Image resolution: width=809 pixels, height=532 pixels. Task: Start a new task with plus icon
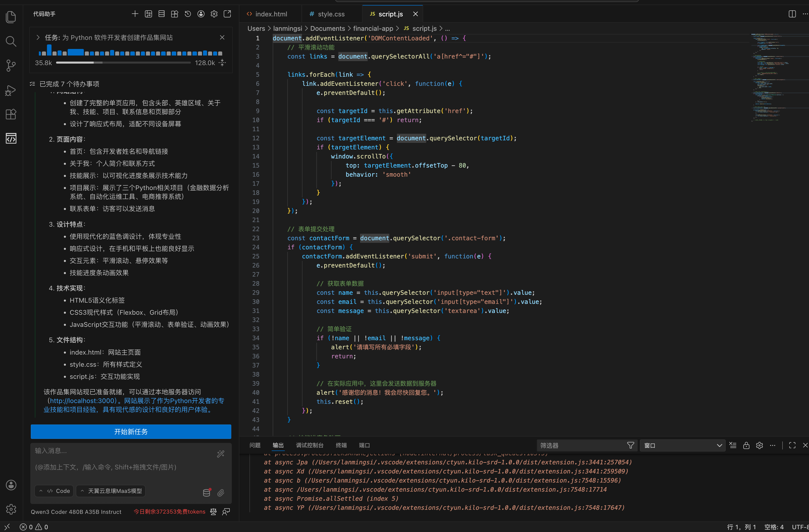pos(135,14)
